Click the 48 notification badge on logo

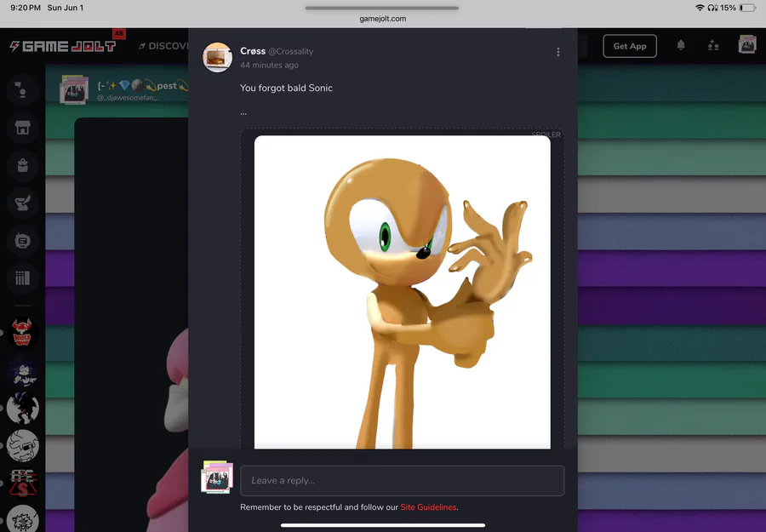click(119, 34)
